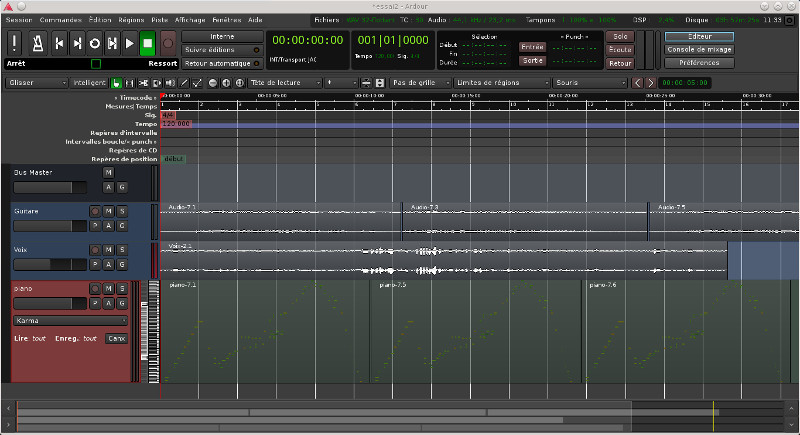Arm the piano track for recording
Image resolution: width=800 pixels, height=435 pixels.
(95, 289)
